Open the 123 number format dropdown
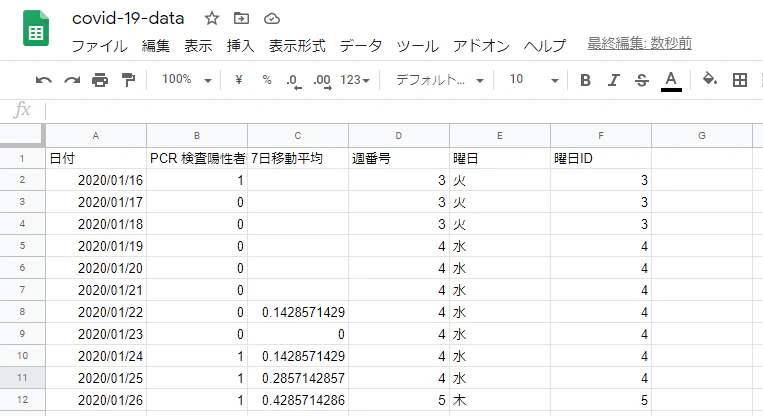 click(x=355, y=80)
